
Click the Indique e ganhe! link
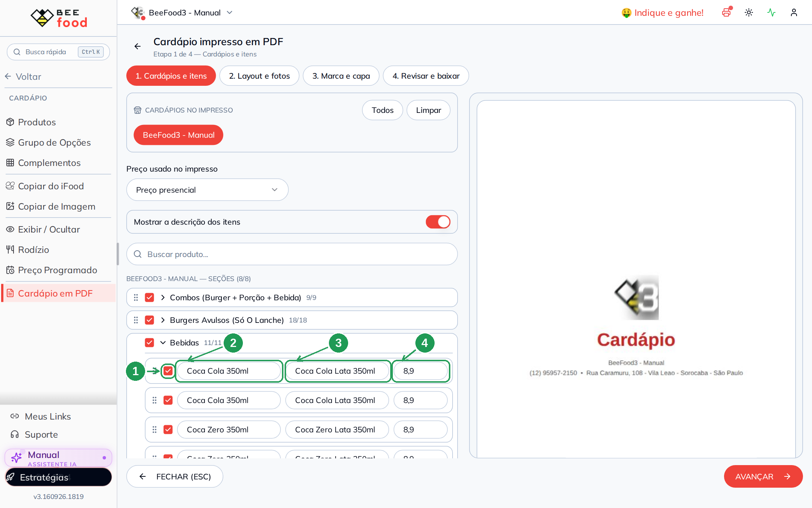click(x=662, y=12)
